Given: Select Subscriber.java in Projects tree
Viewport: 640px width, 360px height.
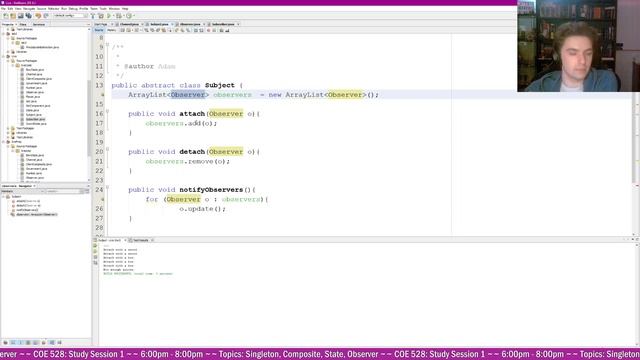Looking at the screenshot, I should 35,119.
